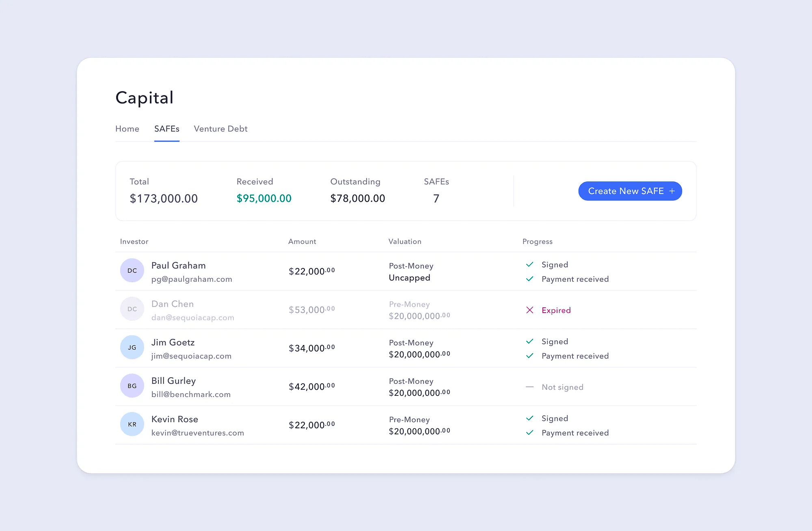This screenshot has width=812, height=531.
Task: Click the KR avatar for Kevin Rose
Action: pos(132,424)
